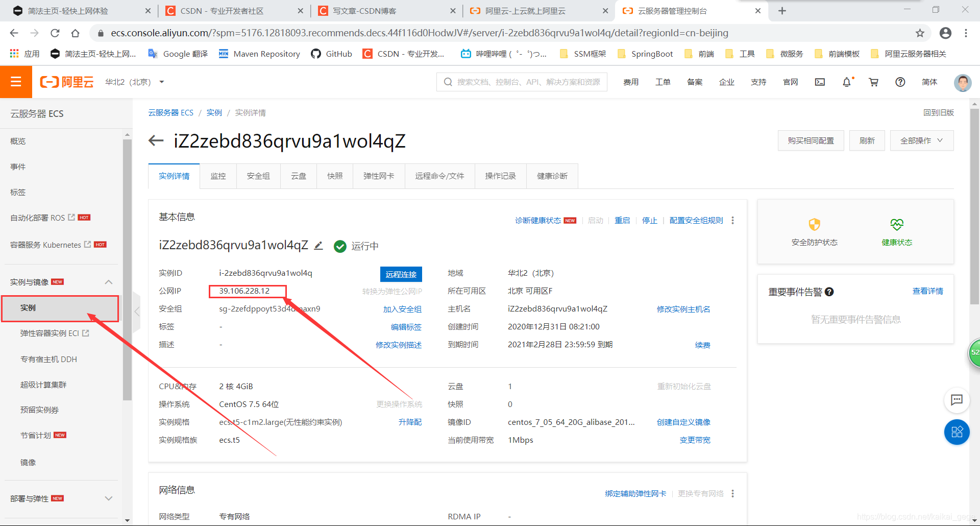
Task: Open new browser tab
Action: click(x=782, y=11)
